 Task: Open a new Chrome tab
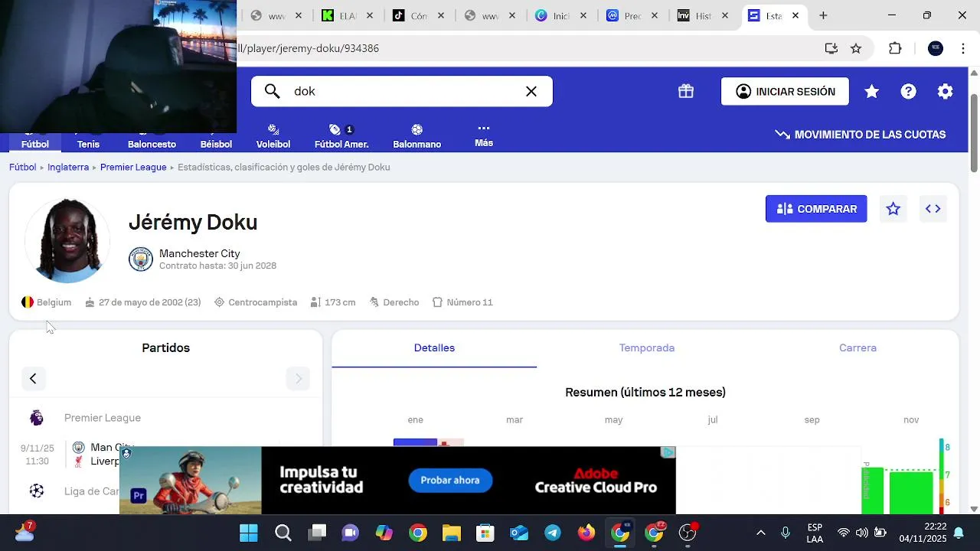pyautogui.click(x=823, y=15)
